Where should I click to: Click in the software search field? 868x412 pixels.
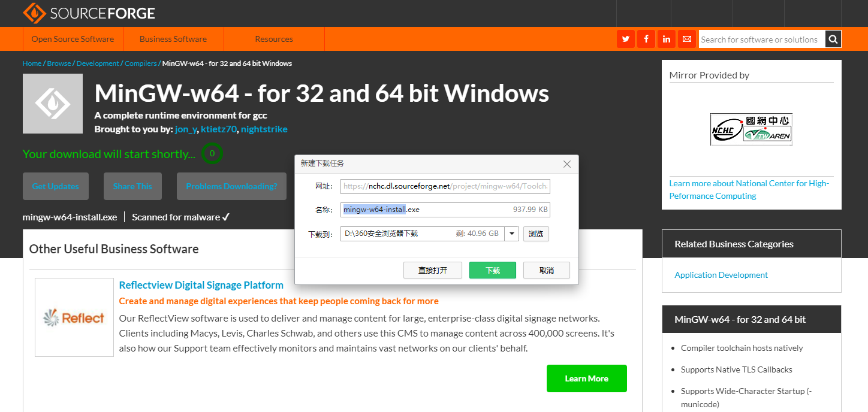[761, 39]
